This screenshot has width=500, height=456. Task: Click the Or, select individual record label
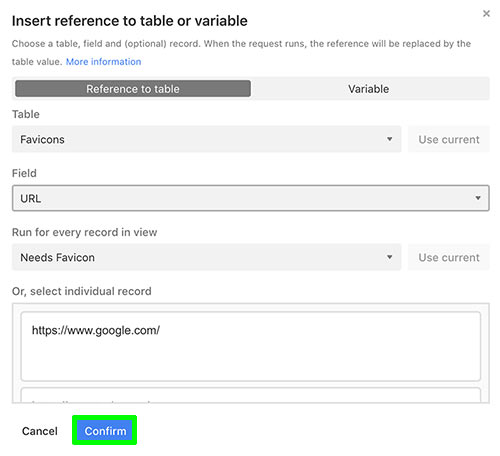click(x=82, y=291)
